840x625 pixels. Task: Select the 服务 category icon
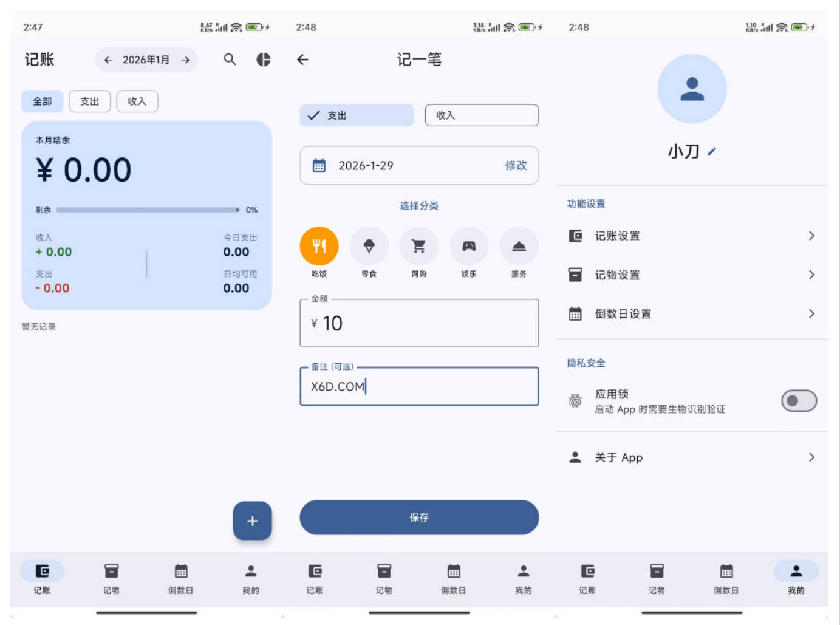(518, 245)
